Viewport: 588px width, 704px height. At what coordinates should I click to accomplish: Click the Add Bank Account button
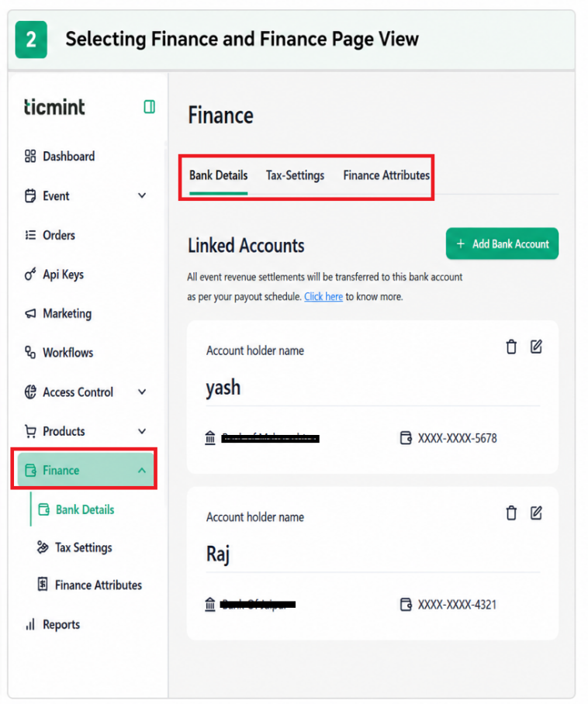(502, 243)
